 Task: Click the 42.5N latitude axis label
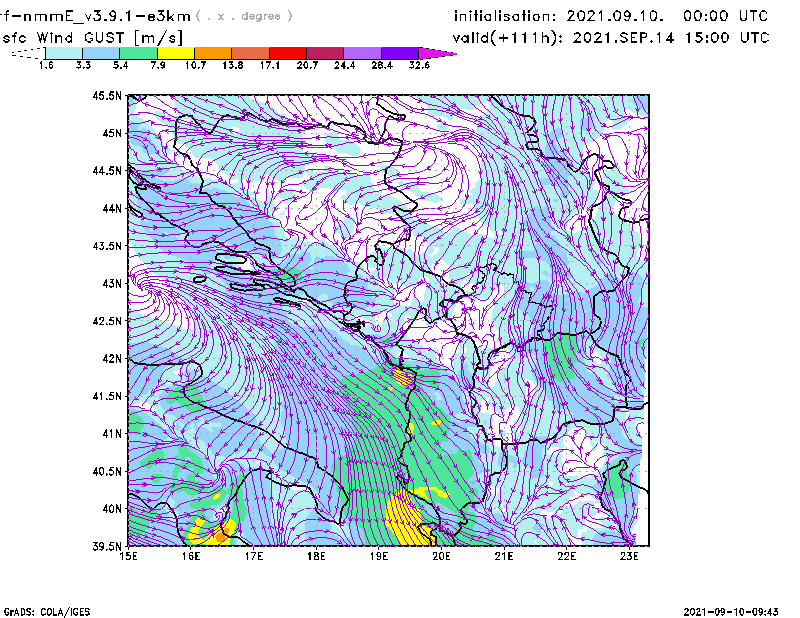point(107,321)
